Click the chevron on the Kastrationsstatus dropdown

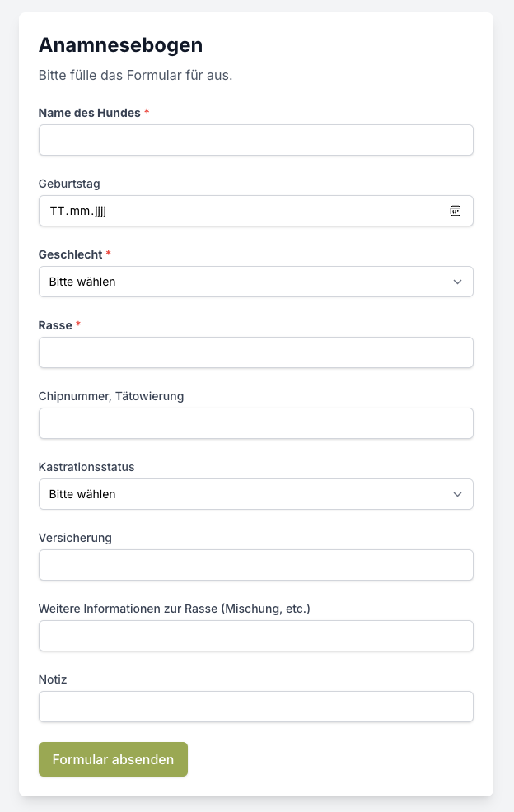(x=460, y=494)
